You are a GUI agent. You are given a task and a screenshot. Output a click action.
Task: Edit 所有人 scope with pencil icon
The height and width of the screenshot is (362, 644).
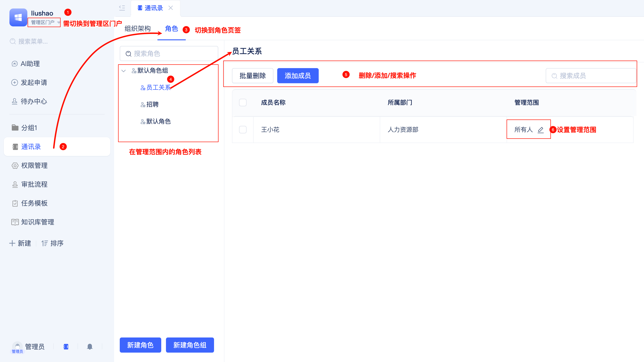[541, 130]
